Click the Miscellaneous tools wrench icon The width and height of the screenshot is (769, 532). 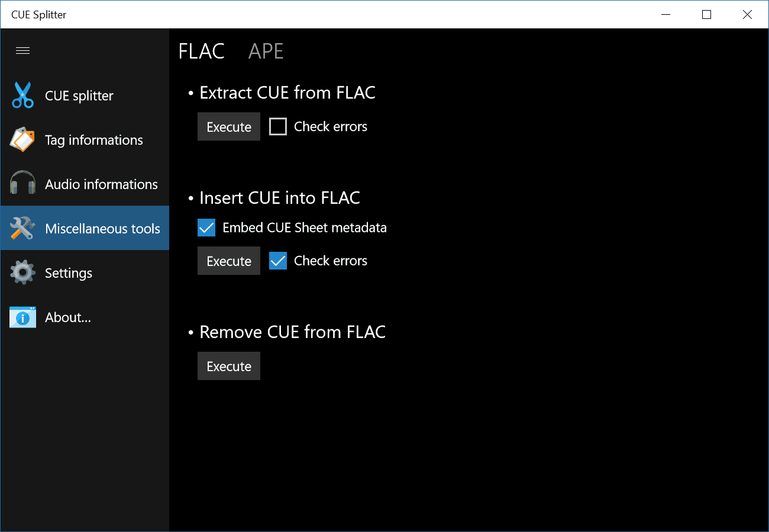[x=22, y=229]
